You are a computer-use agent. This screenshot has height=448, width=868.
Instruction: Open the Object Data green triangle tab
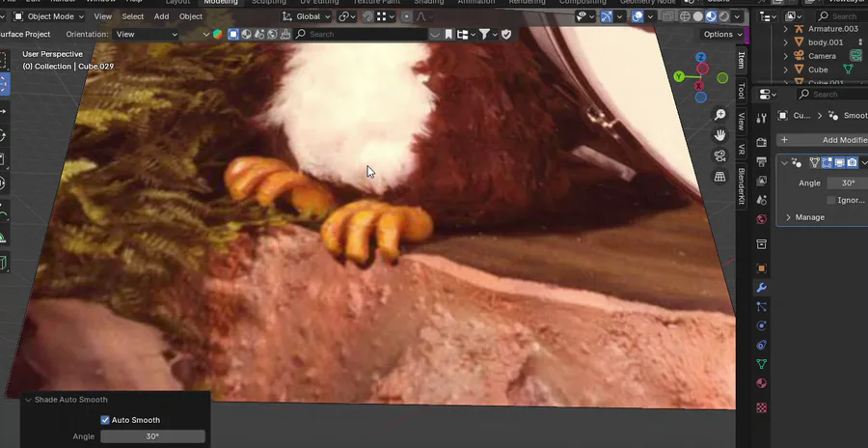[x=762, y=364]
